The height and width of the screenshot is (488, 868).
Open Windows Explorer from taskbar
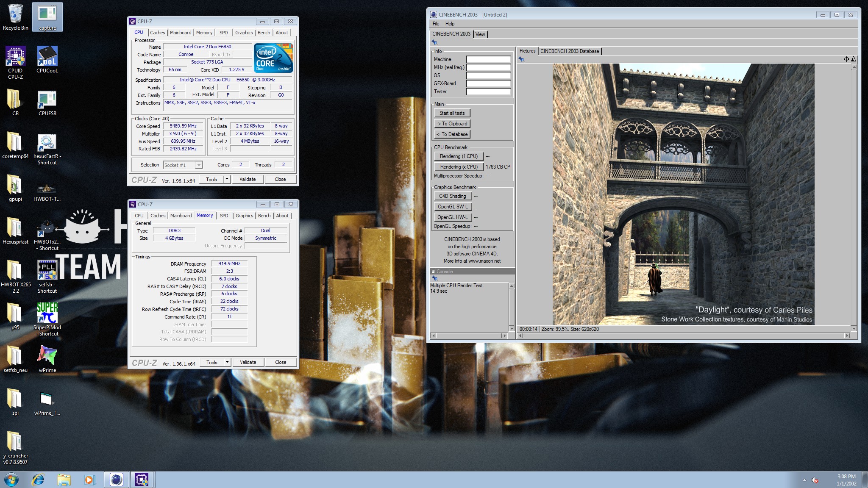click(x=64, y=480)
